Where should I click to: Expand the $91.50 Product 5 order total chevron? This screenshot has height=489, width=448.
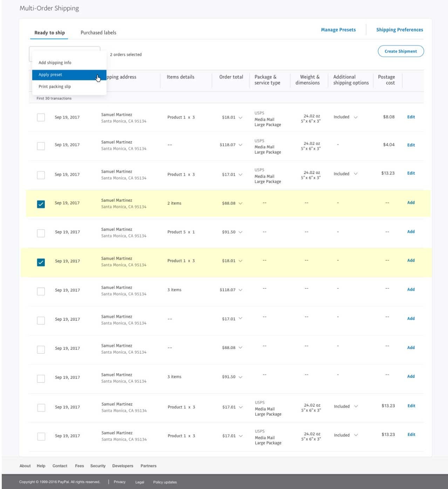coord(240,232)
